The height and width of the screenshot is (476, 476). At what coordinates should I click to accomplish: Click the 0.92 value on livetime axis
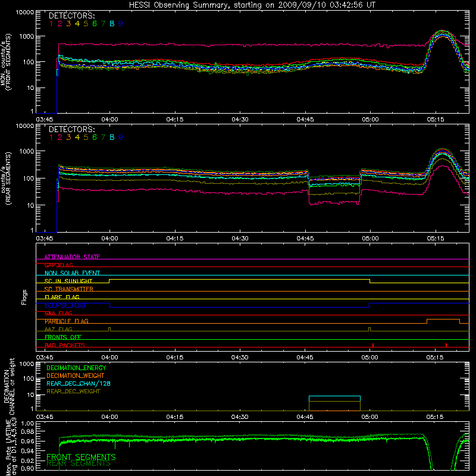pyautogui.click(x=27, y=459)
